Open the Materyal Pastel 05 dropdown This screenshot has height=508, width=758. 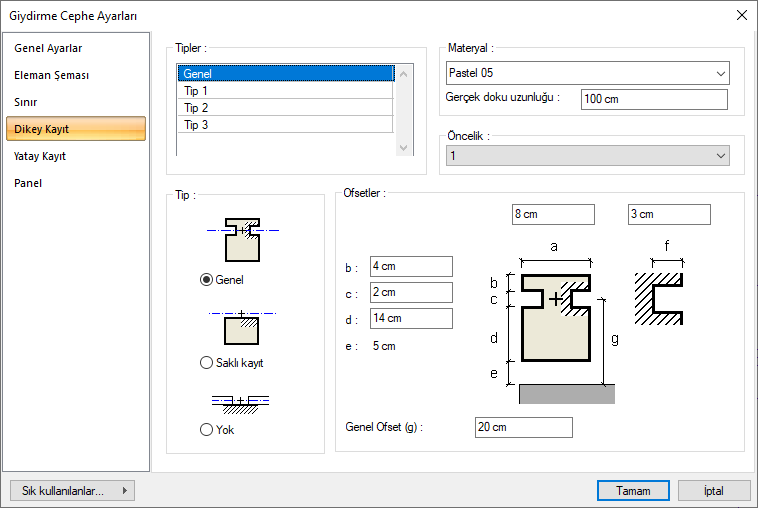pyautogui.click(x=587, y=73)
